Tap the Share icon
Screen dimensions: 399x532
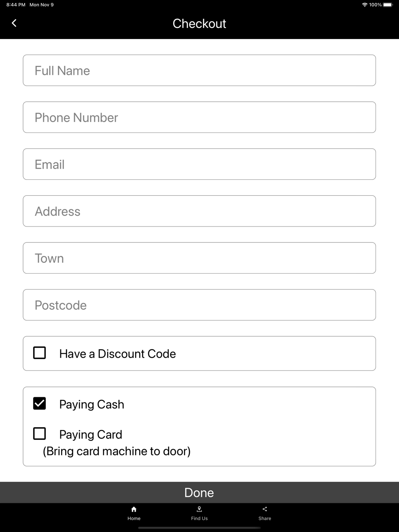click(265, 509)
